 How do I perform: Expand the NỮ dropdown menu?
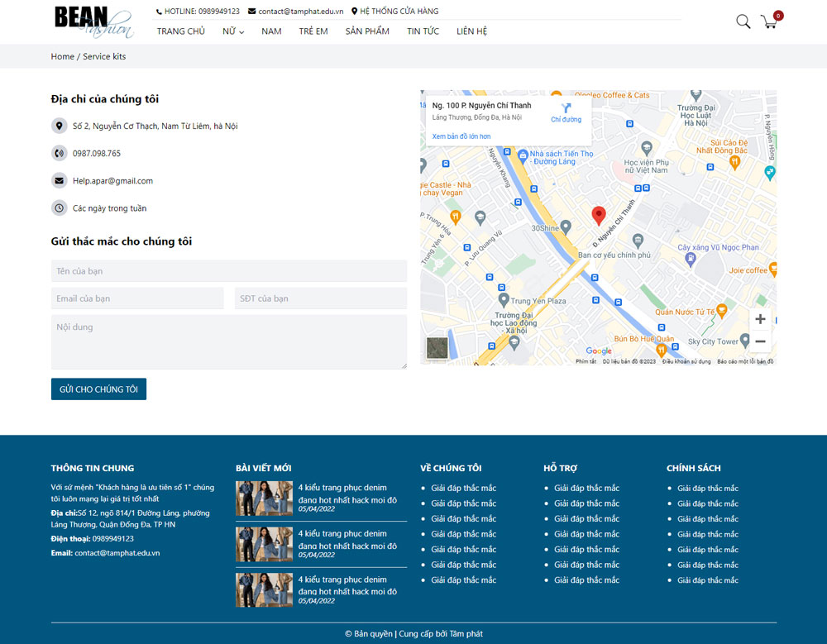pos(233,31)
